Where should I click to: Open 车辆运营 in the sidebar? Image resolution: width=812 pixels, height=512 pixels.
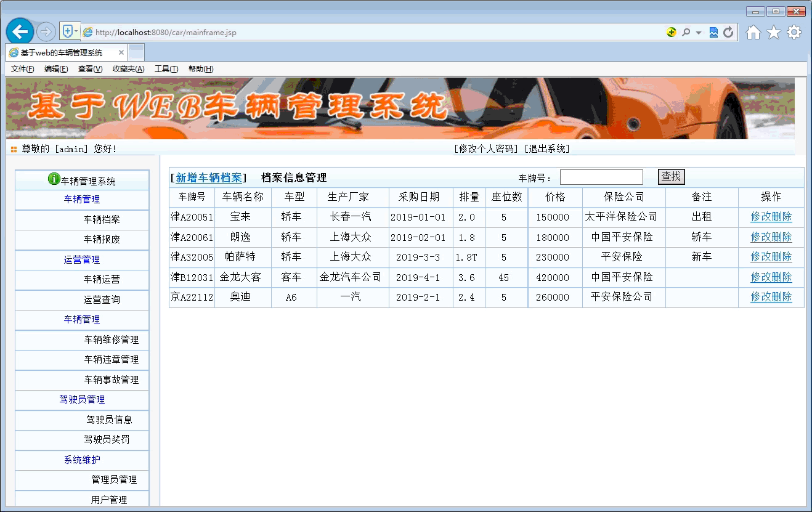pos(102,279)
